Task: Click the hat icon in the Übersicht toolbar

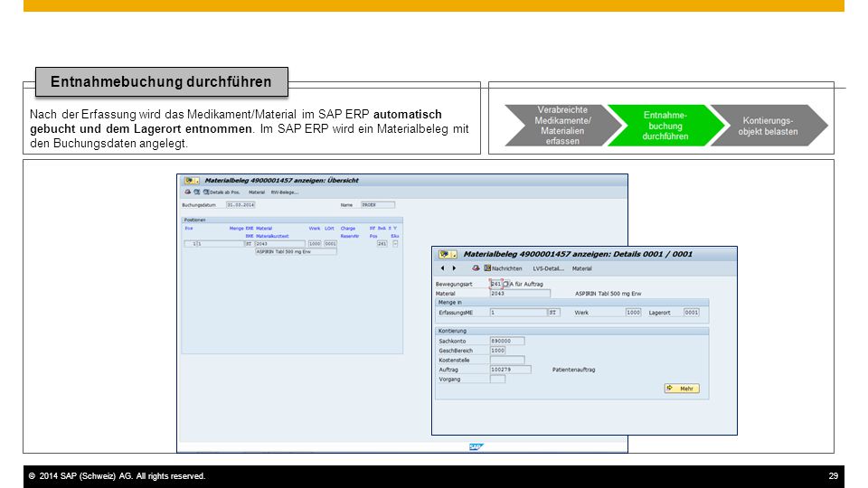Action: click(188, 192)
